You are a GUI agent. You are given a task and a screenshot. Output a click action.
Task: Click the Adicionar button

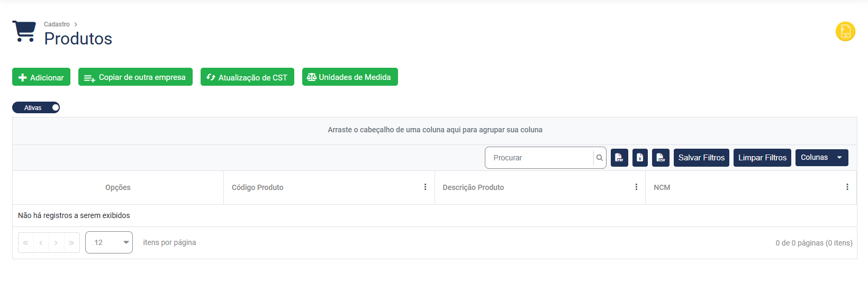coord(41,77)
